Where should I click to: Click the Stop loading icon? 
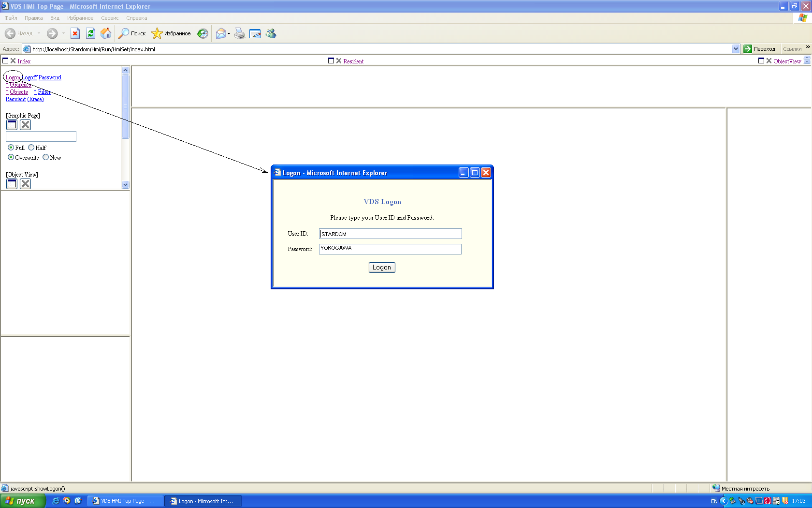75,33
